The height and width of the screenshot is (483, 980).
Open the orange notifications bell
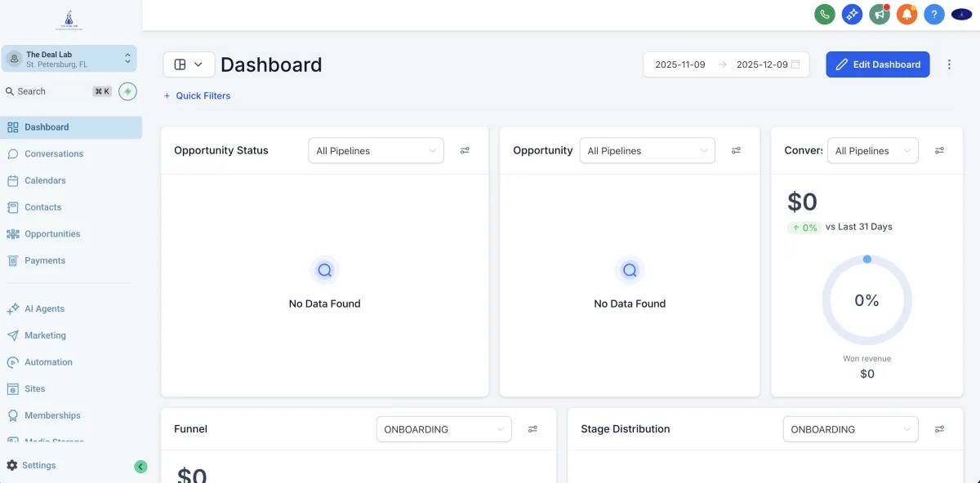coord(906,14)
